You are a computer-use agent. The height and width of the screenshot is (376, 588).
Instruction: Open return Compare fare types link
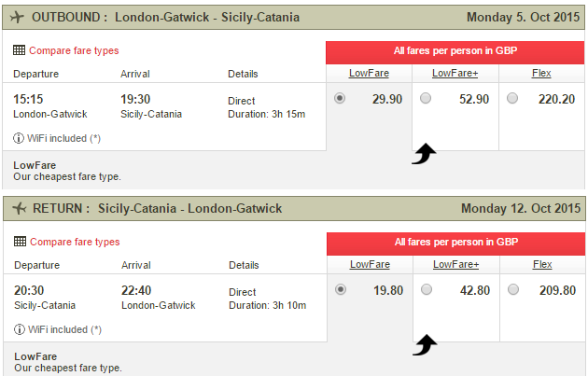pos(75,242)
